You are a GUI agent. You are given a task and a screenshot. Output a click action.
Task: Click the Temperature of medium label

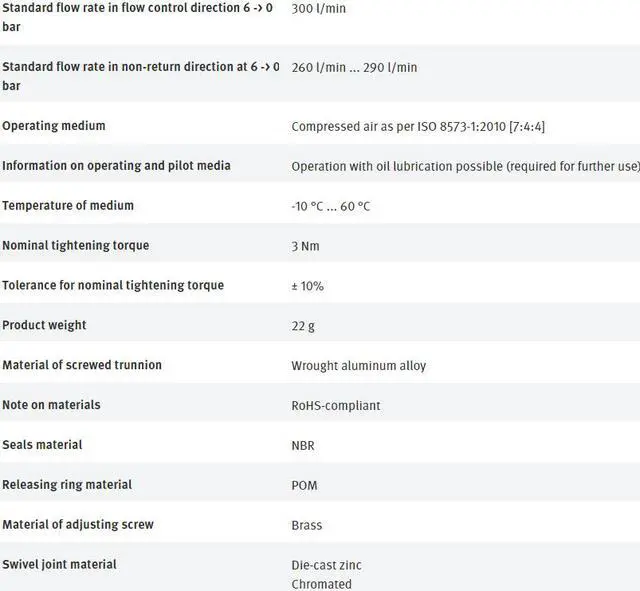tap(68, 206)
